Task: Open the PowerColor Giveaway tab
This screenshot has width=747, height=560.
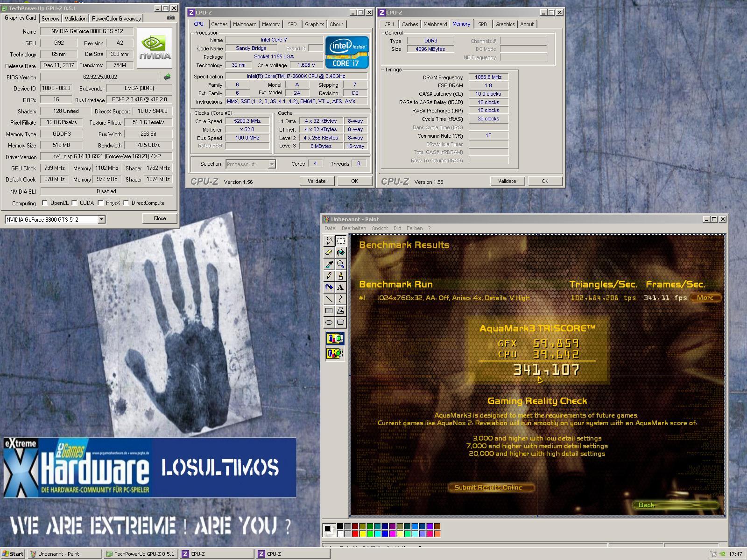Action: (116, 19)
